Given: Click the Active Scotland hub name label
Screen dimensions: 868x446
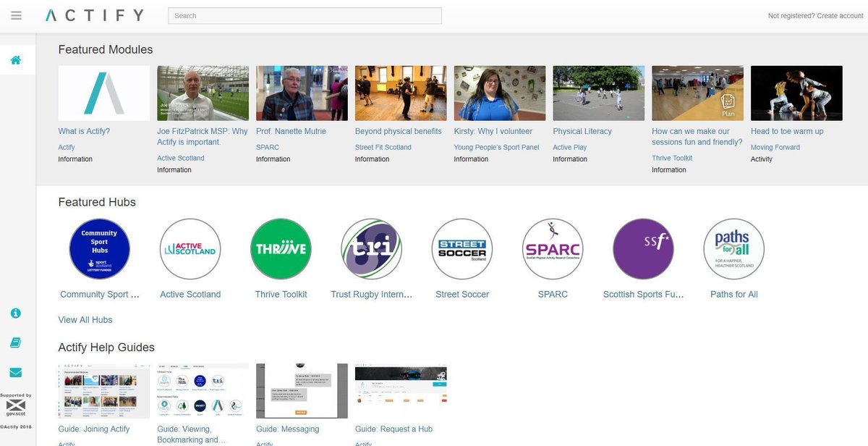Looking at the screenshot, I should [190, 295].
